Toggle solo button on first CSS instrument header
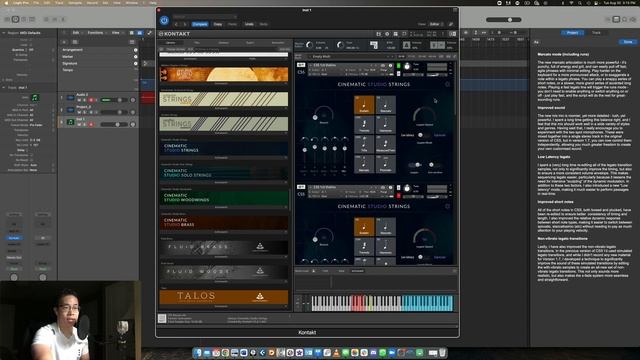This screenshot has width=640, height=360. coord(399,66)
